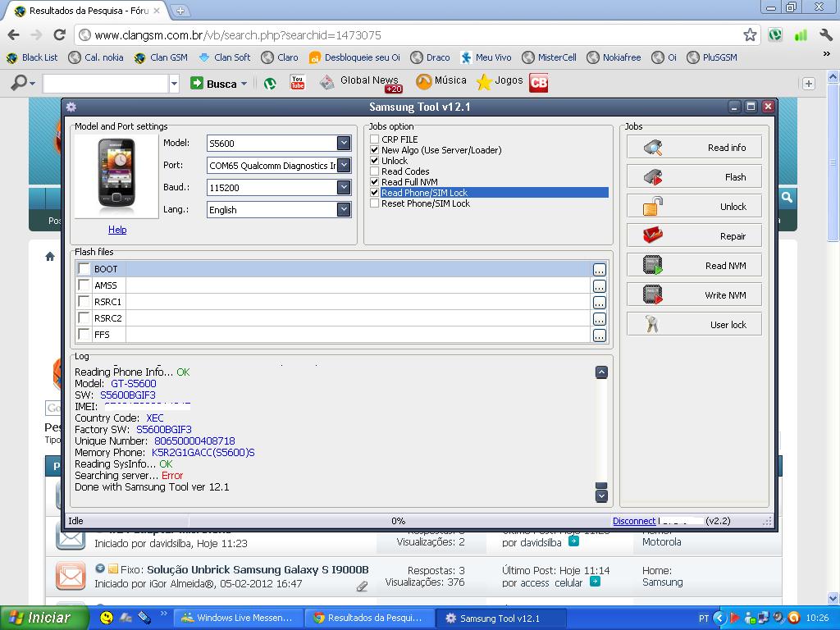This screenshot has height=630, width=840.
Task: Browse for the FFS file with the ... button
Action: (x=600, y=336)
